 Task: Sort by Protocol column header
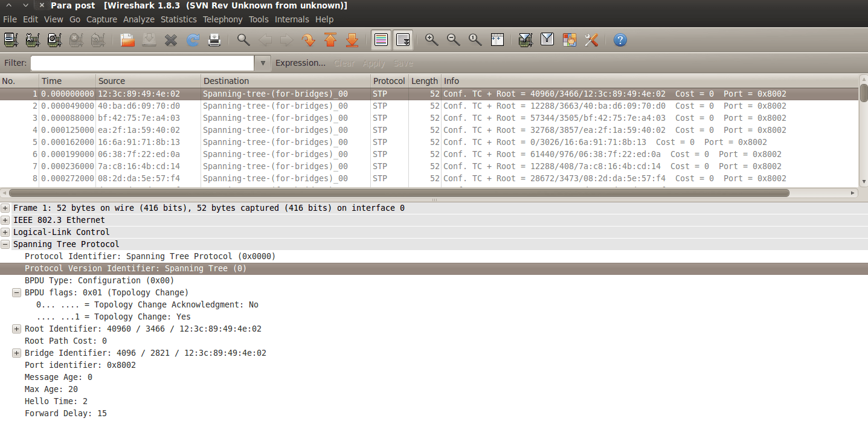coord(389,81)
